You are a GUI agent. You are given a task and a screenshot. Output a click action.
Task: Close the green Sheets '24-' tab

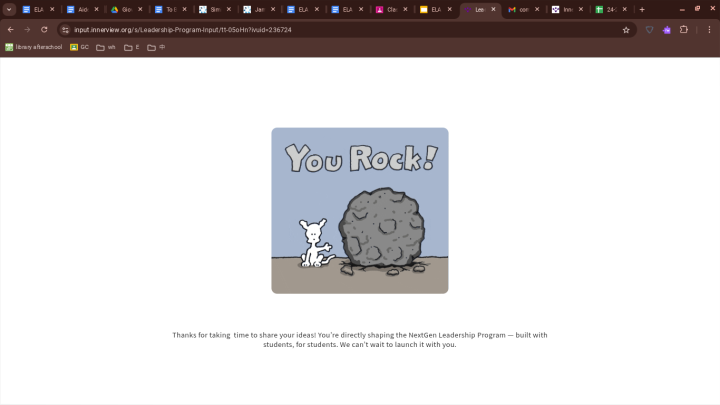[624, 9]
